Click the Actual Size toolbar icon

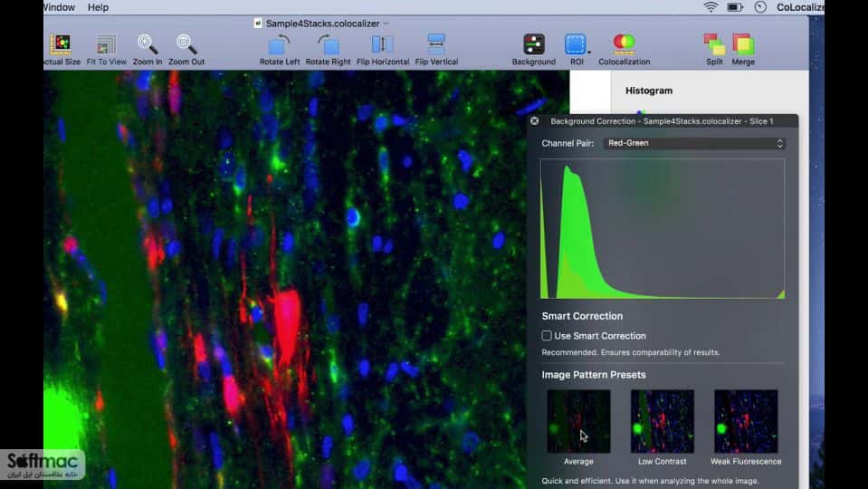tap(62, 45)
